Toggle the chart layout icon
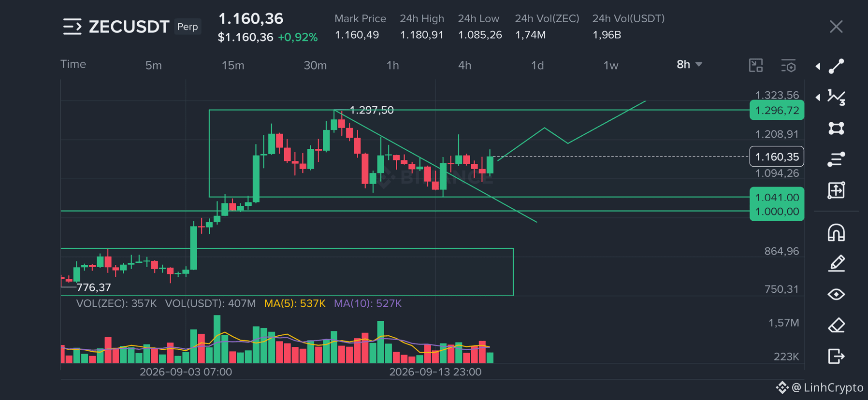The width and height of the screenshot is (868, 400). point(756,65)
